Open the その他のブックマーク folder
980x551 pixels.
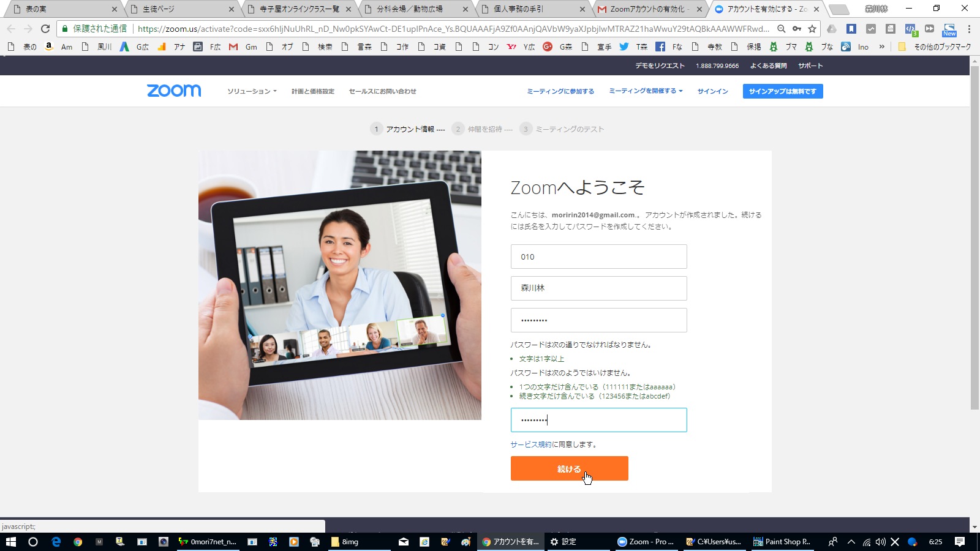pos(934,47)
